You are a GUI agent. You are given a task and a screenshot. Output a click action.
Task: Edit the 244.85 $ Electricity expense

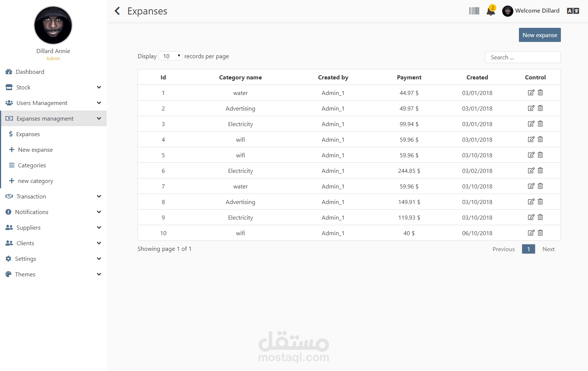click(x=531, y=170)
